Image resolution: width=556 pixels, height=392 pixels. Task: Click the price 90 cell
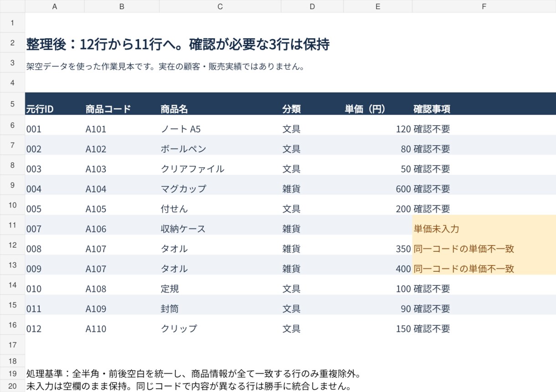(x=378, y=305)
